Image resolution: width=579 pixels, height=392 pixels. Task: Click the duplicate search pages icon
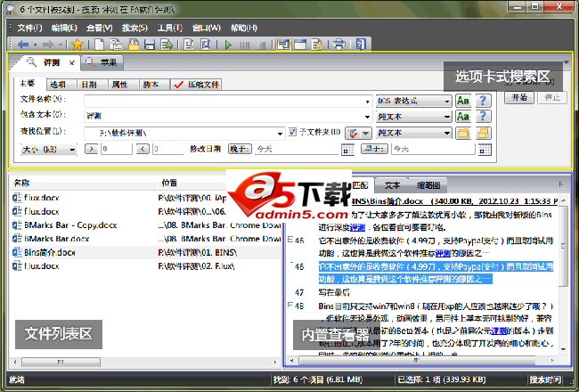[117, 45]
